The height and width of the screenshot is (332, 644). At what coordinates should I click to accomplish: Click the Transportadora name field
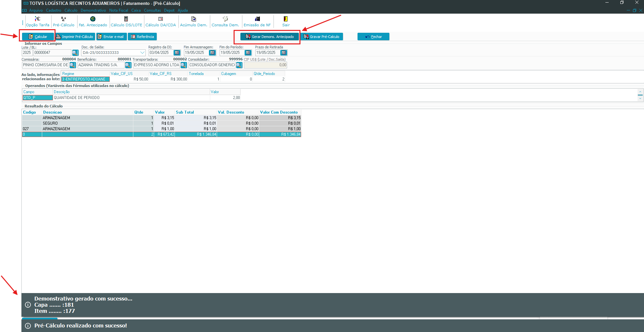pyautogui.click(x=156, y=65)
